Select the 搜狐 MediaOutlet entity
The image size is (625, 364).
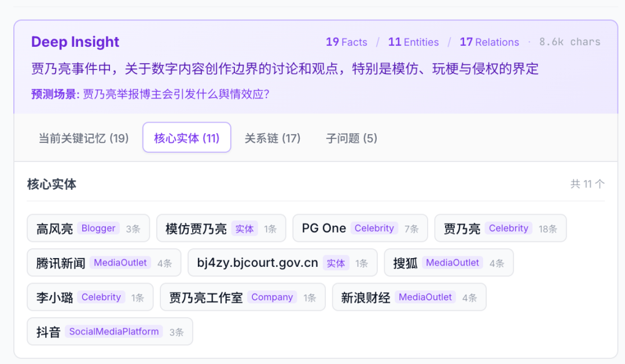pyautogui.click(x=448, y=263)
